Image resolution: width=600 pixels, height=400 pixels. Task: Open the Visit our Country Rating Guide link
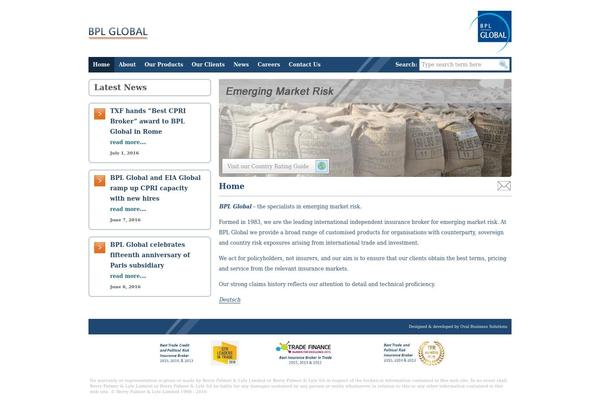tap(276, 166)
